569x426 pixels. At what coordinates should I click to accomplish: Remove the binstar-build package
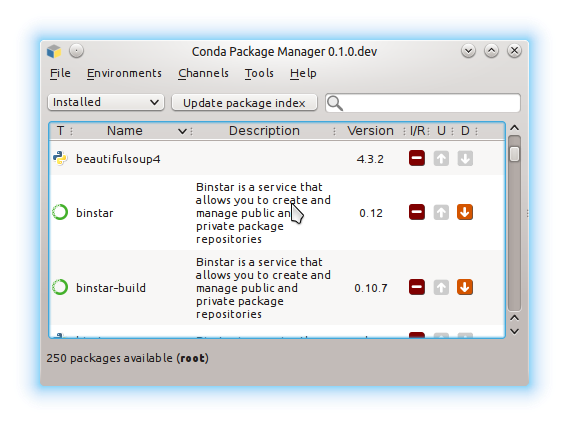coord(417,287)
